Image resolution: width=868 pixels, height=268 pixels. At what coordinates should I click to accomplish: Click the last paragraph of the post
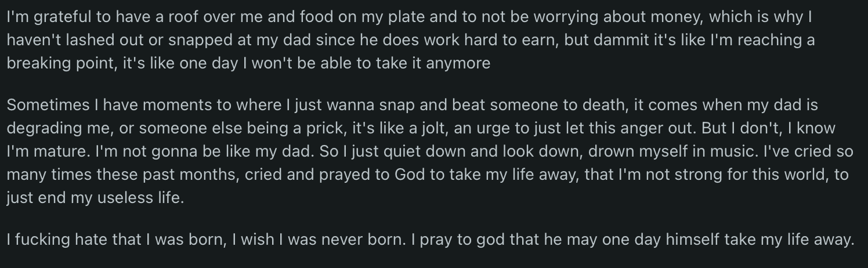(x=430, y=239)
